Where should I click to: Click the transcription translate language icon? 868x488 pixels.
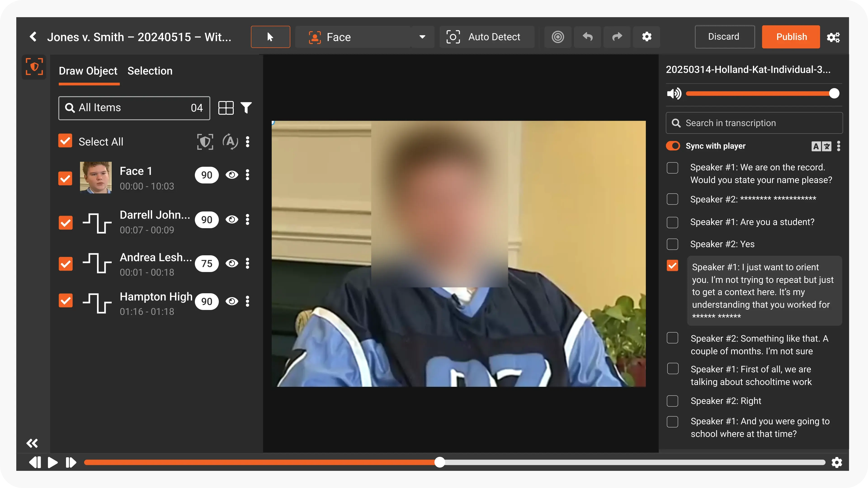(x=821, y=146)
